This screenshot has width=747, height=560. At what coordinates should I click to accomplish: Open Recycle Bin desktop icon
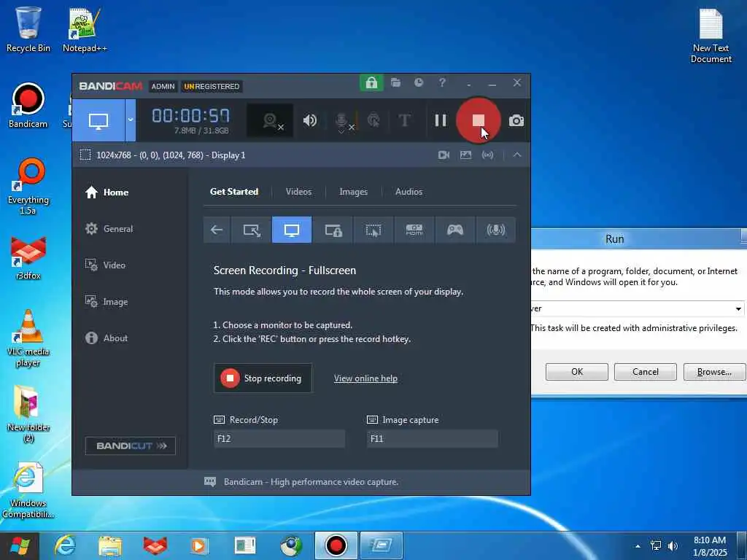(28, 29)
